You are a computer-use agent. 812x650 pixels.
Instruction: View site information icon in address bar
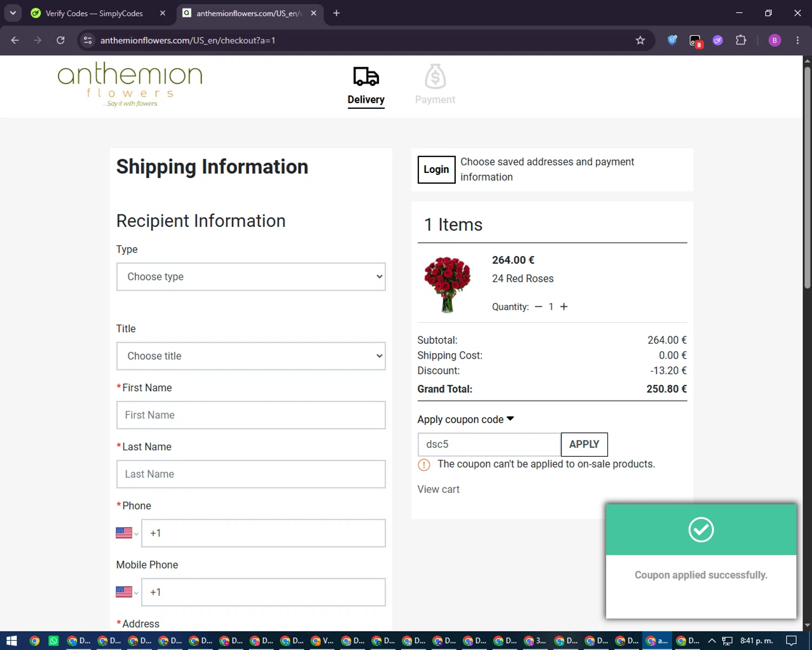coord(88,40)
